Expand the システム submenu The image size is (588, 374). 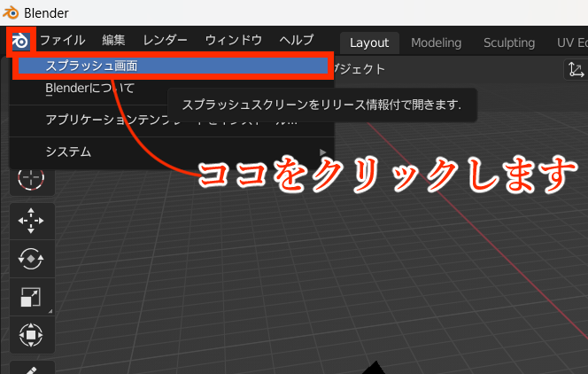172,152
